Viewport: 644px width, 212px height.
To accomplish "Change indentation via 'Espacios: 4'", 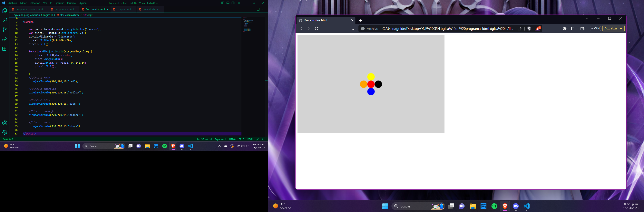I will pos(220,139).
